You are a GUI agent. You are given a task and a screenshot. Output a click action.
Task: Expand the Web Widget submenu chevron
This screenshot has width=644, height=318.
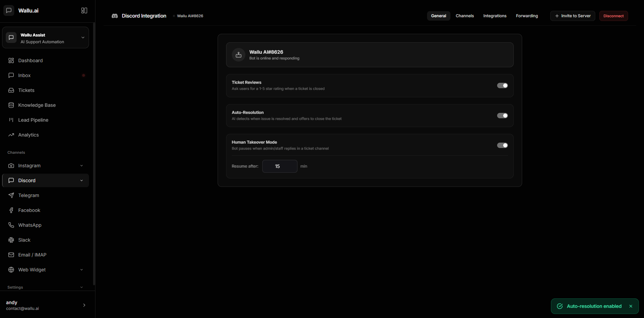pyautogui.click(x=82, y=270)
